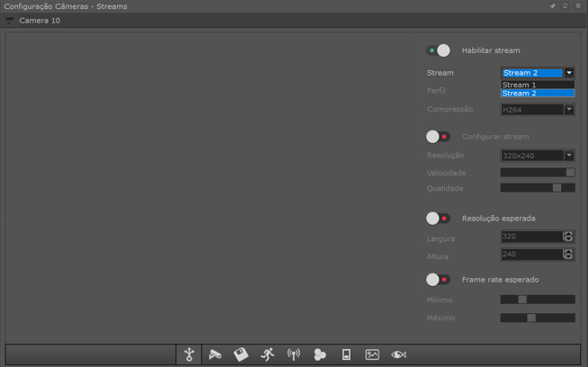The height and width of the screenshot is (367, 588).
Task: Collapse the Stream dropdown arrow
Action: tap(569, 73)
